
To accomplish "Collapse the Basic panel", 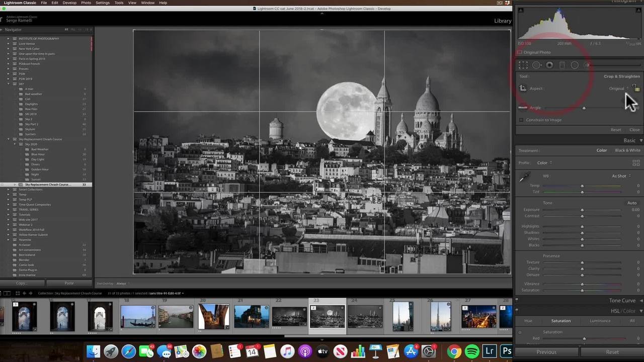I will [640, 141].
